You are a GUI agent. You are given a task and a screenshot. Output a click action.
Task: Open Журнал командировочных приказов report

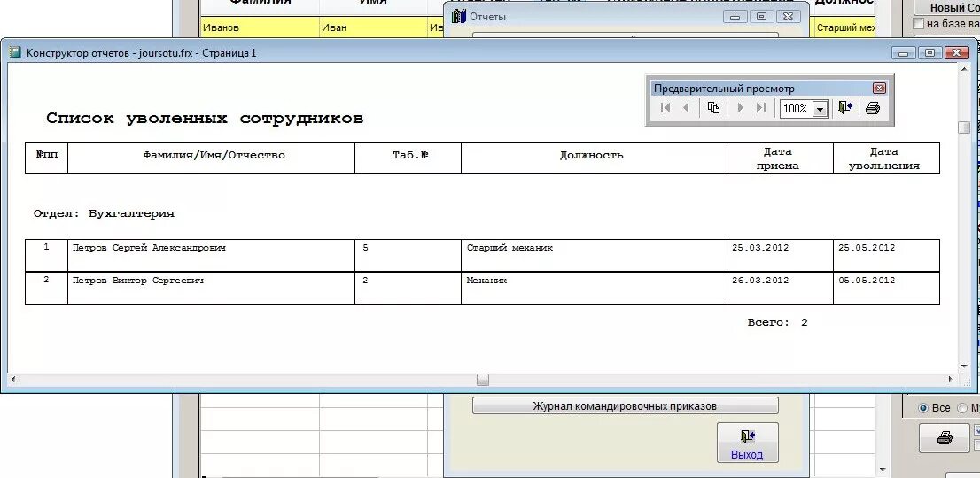[625, 405]
